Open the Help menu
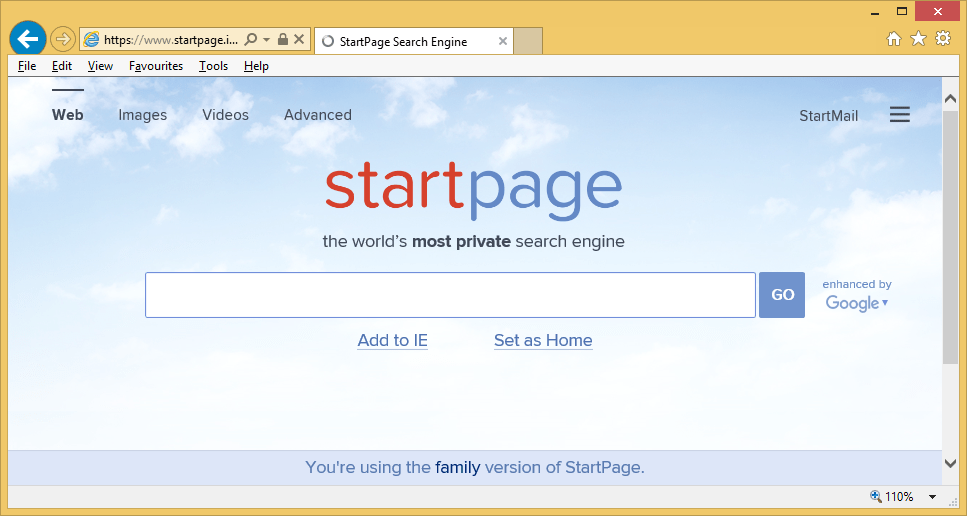 tap(256, 66)
